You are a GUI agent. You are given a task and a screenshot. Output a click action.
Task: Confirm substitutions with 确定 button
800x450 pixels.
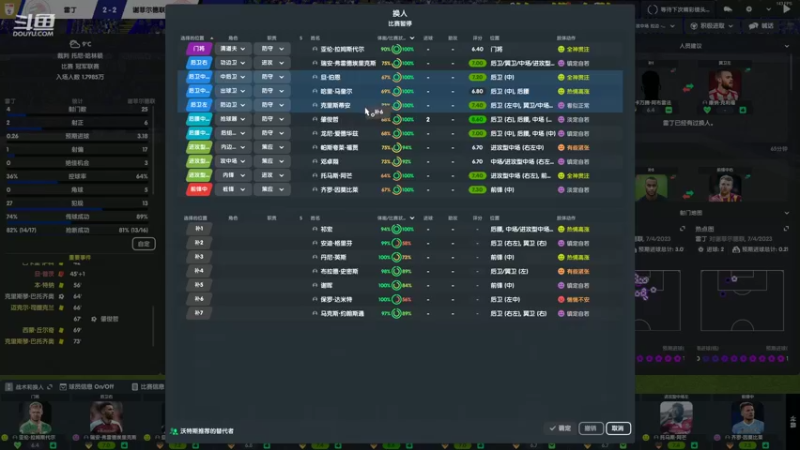pos(560,429)
